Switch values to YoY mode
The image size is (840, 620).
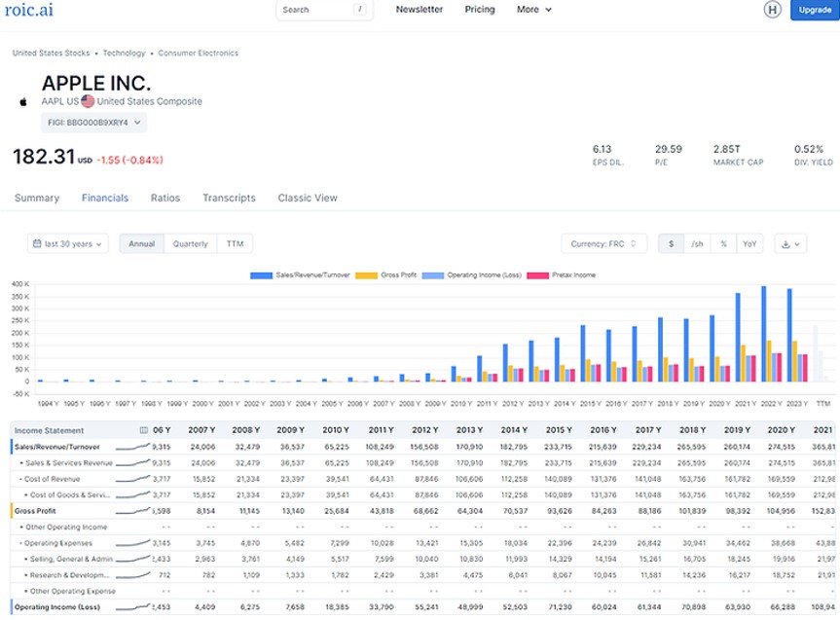[749, 244]
